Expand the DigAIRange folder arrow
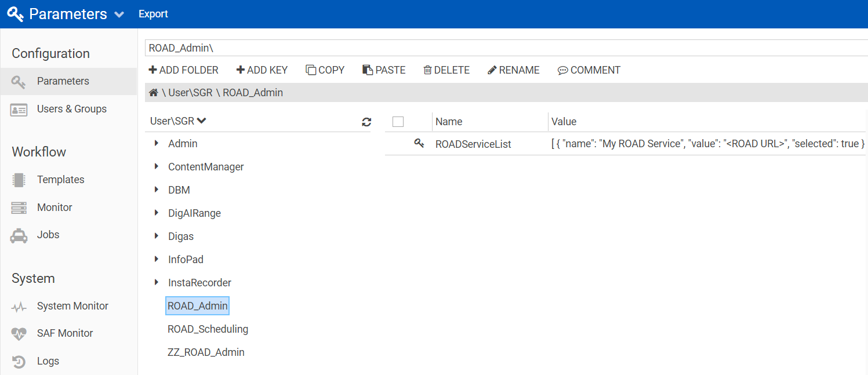This screenshot has height=375, width=868. pos(157,213)
